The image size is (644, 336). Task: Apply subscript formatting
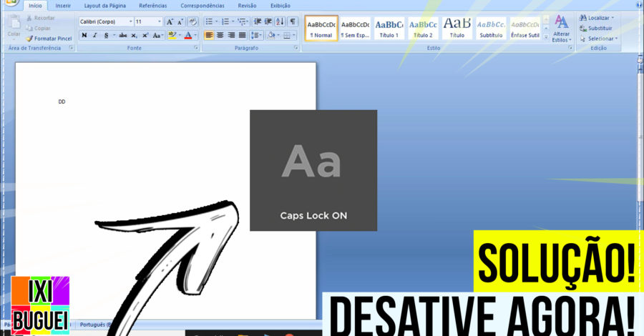point(134,35)
